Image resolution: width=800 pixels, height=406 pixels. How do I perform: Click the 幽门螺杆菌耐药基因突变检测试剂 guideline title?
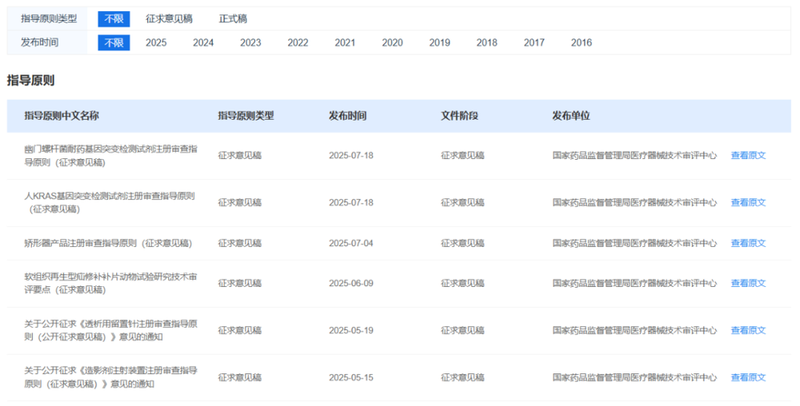coord(111,155)
